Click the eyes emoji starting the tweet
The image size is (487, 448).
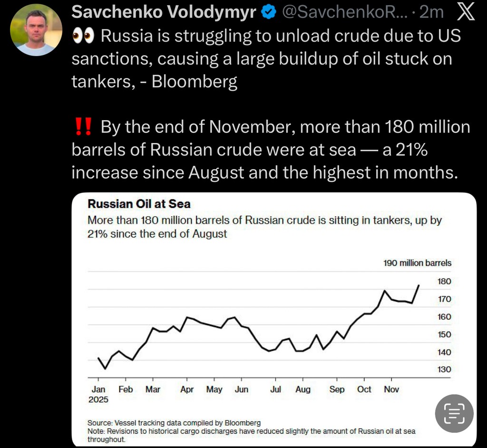pos(83,36)
